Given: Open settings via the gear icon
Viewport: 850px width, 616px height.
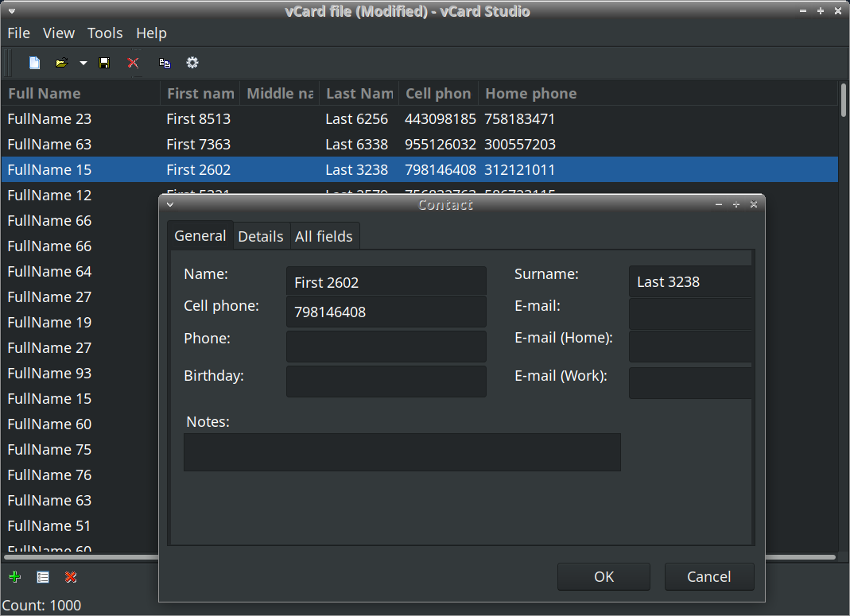Looking at the screenshot, I should (192, 63).
